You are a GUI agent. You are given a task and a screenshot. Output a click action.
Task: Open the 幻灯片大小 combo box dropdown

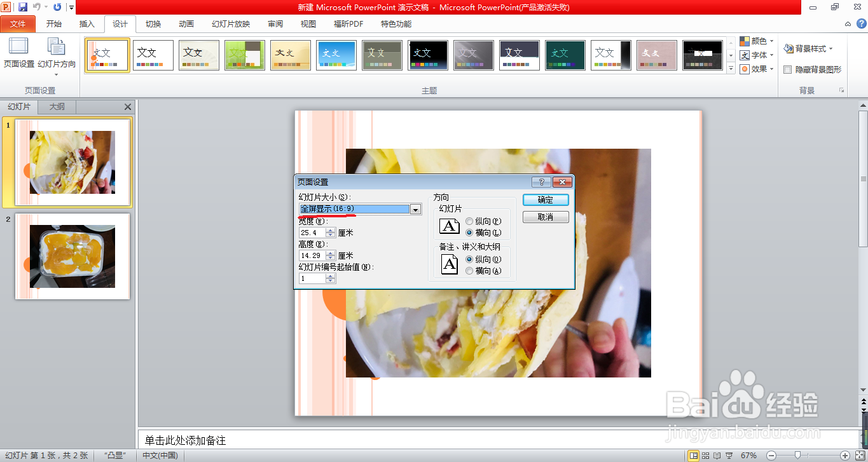(416, 209)
